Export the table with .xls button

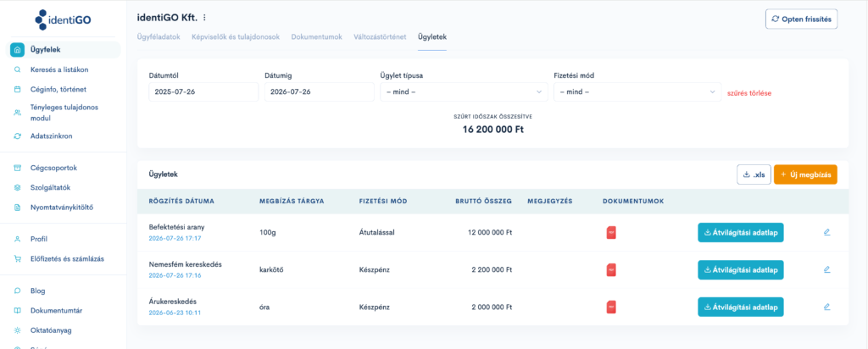[x=754, y=174]
